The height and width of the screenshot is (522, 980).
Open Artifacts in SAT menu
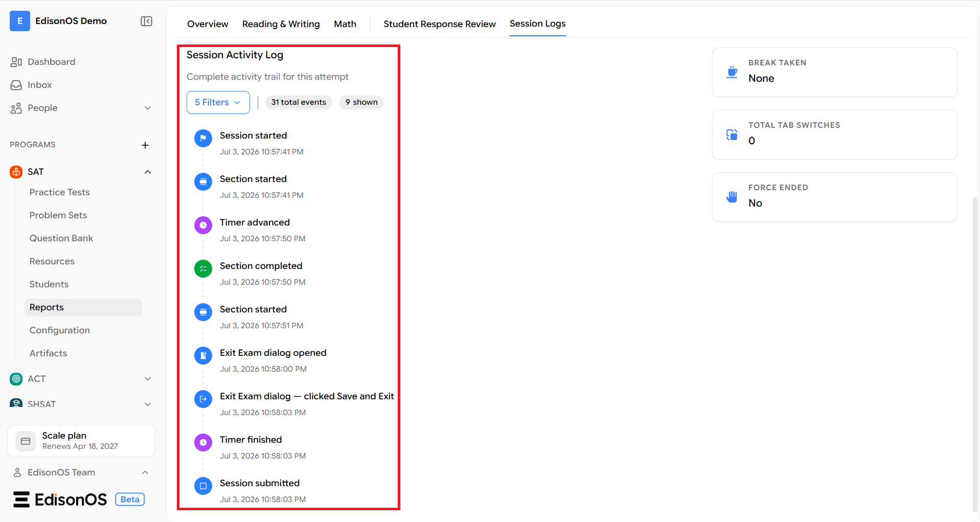[x=48, y=353]
